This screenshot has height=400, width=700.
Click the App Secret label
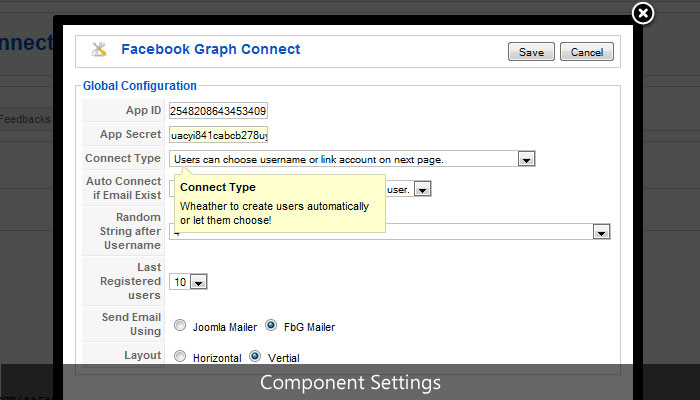coord(130,134)
